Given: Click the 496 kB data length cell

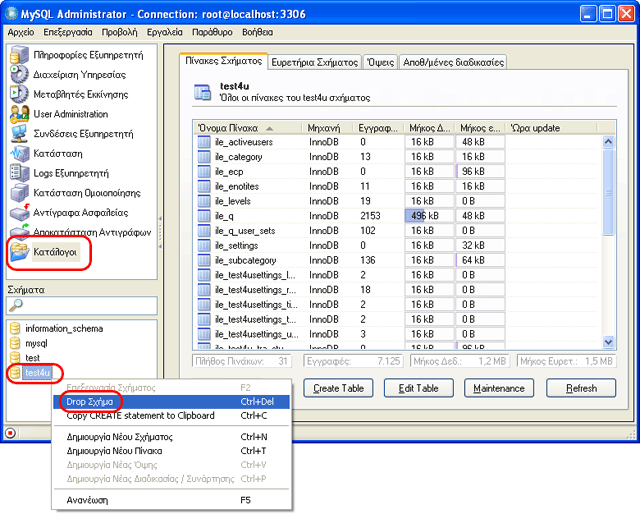Looking at the screenshot, I should (429, 216).
